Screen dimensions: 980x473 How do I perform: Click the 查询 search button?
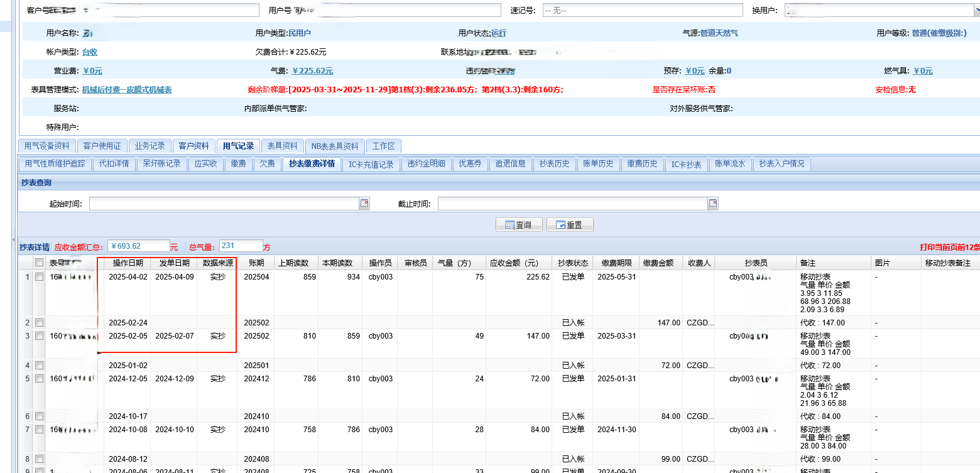pos(518,225)
